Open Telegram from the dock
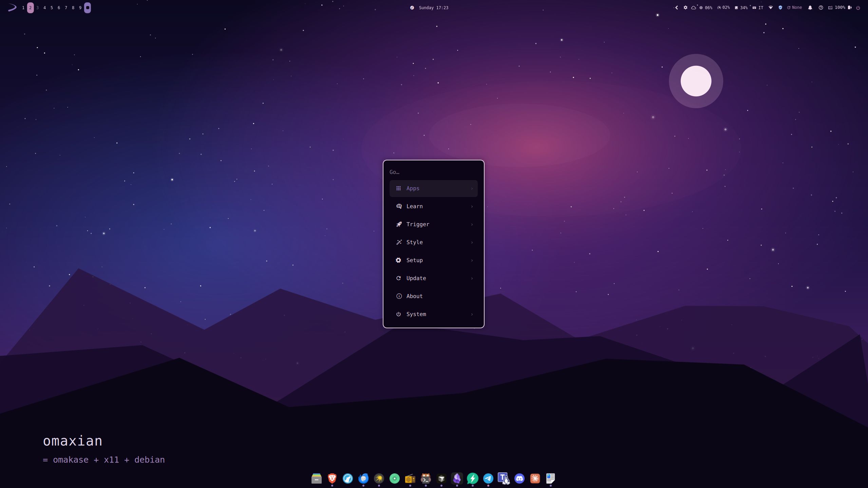 point(488,478)
